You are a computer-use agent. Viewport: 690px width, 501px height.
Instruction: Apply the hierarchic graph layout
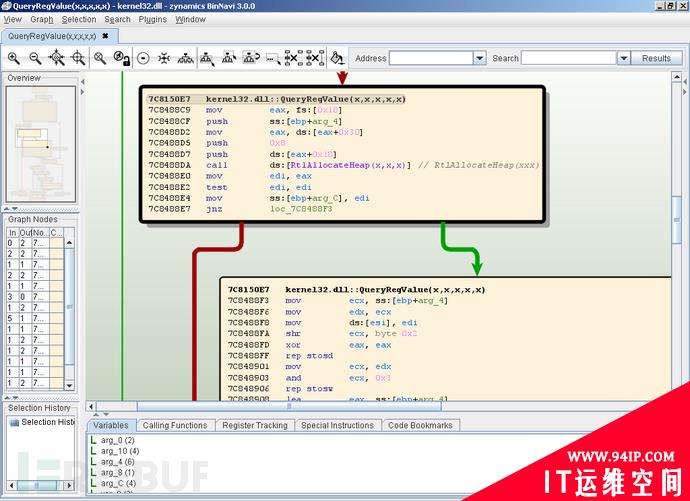coord(185,58)
